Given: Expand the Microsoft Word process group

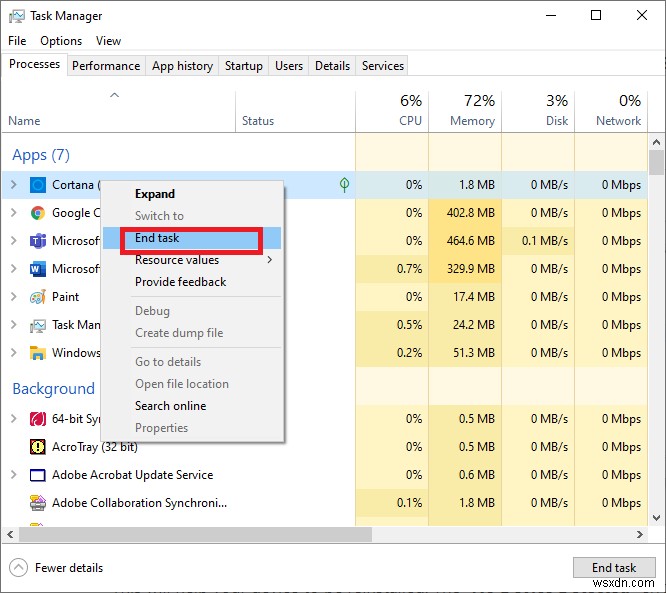Looking at the screenshot, I should tap(14, 268).
